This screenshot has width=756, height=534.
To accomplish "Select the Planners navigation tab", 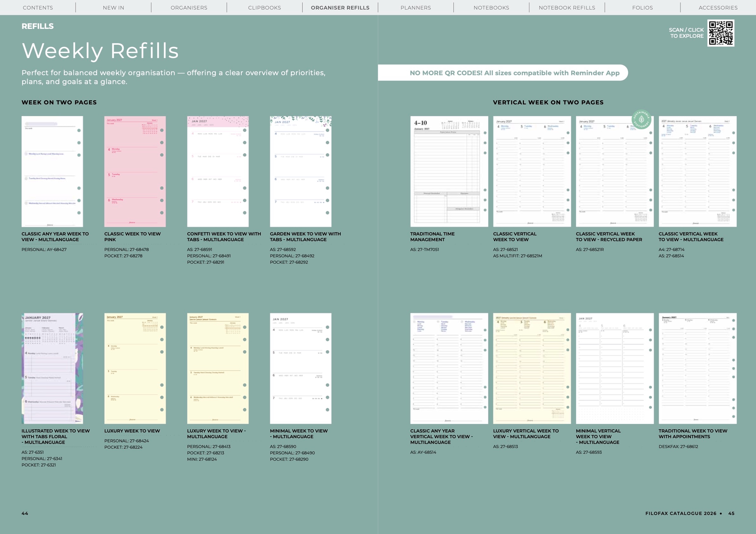I will pyautogui.click(x=416, y=8).
